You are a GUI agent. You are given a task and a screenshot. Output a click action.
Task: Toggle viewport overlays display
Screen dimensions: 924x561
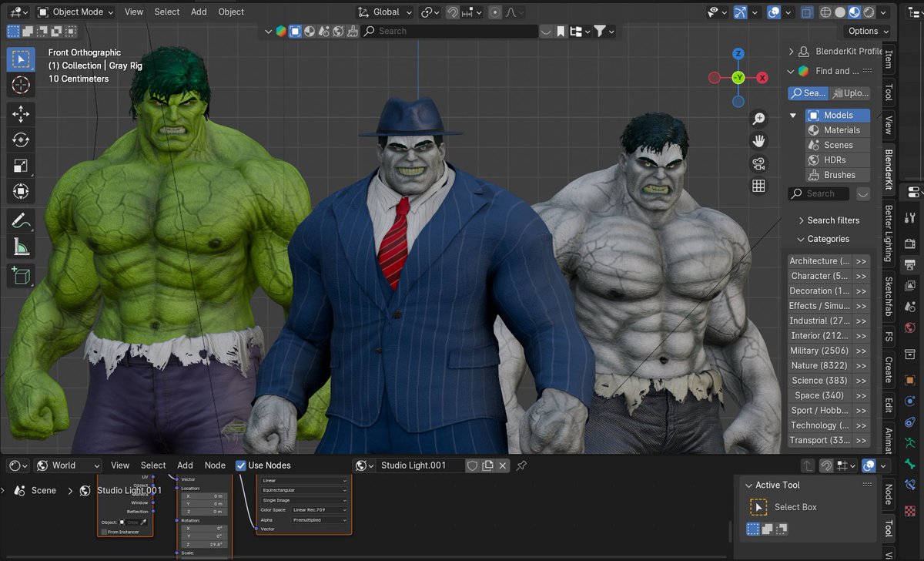(774, 12)
